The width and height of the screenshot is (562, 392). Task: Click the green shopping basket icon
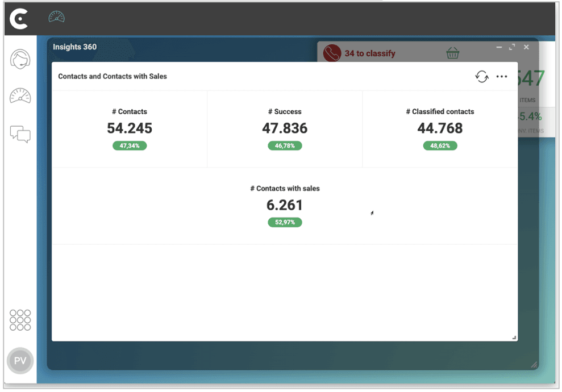(452, 53)
